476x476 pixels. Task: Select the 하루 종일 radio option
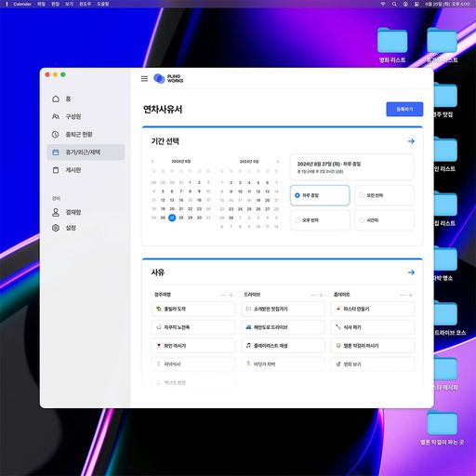[320, 195]
